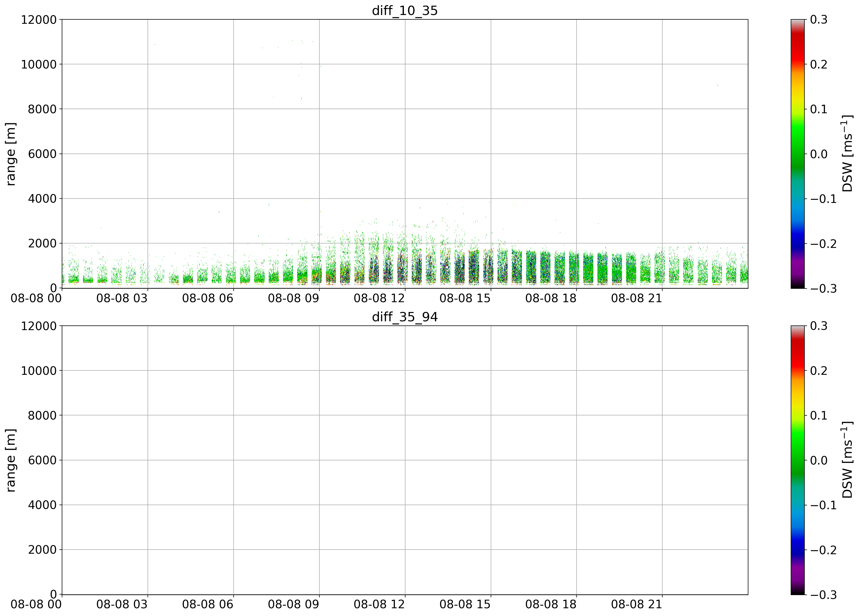Click the 08-08 15 time label under diff_10_35

click(x=465, y=298)
